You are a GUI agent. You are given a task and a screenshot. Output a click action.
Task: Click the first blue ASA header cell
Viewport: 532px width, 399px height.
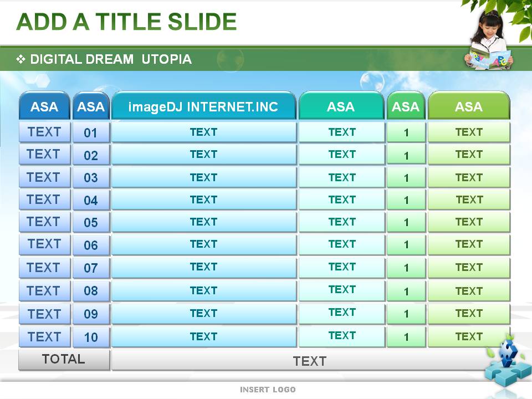[44, 106]
